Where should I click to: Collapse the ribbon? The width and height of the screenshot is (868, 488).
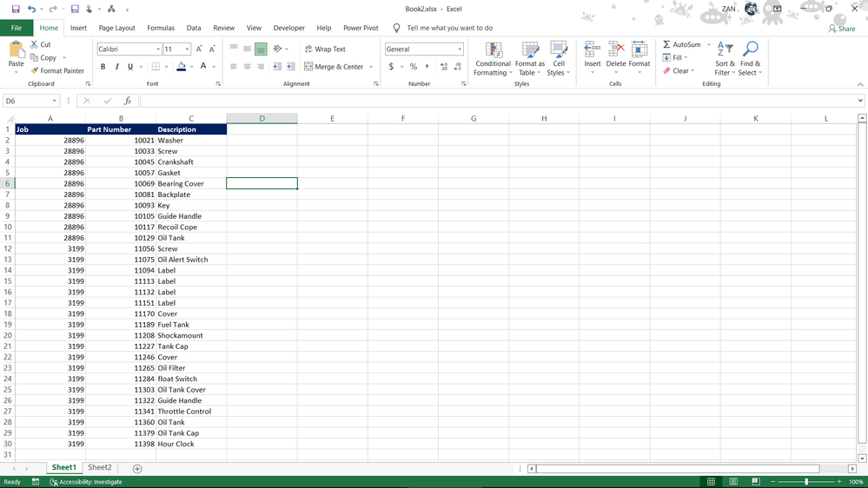[860, 84]
